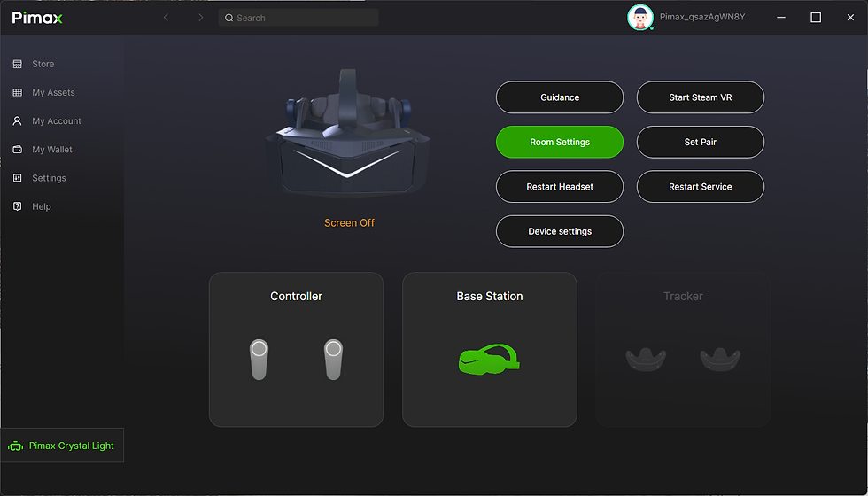This screenshot has width=868, height=496.
Task: Click the search magnifier icon
Action: click(229, 18)
